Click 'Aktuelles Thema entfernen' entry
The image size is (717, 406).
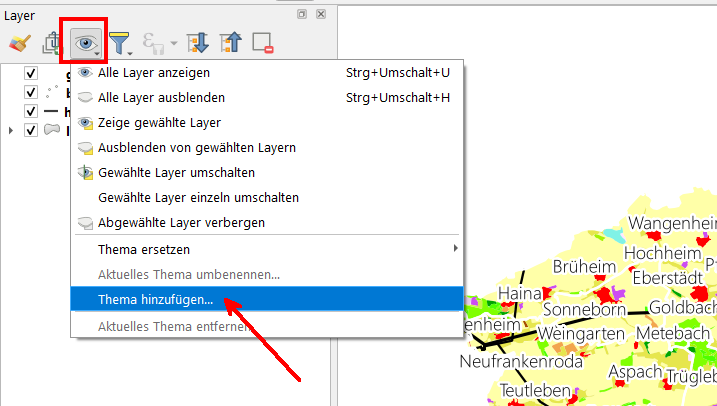tap(267, 326)
